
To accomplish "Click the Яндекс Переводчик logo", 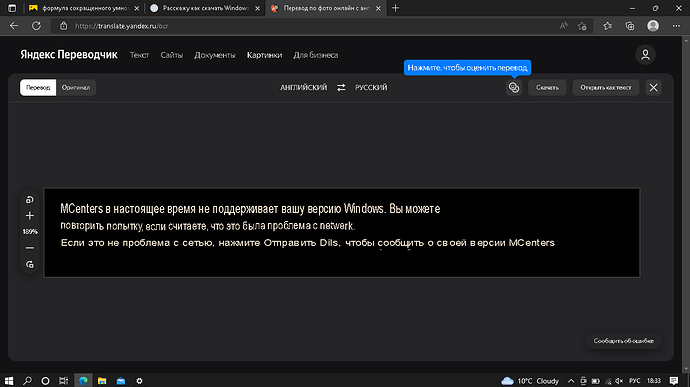I will (69, 55).
